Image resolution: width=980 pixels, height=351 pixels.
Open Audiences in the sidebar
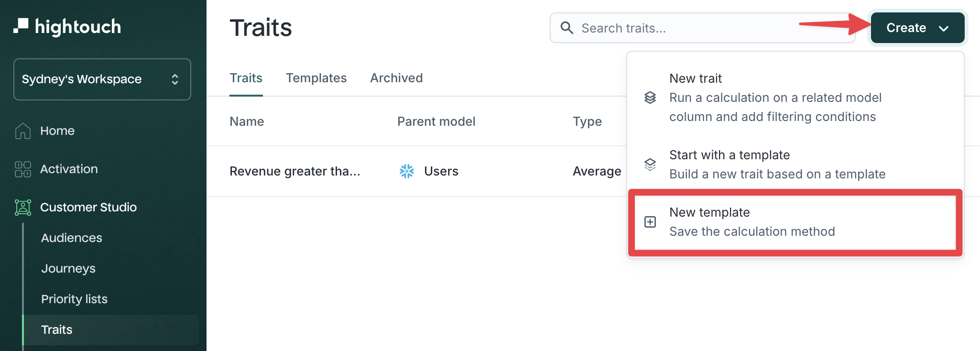pos(72,238)
